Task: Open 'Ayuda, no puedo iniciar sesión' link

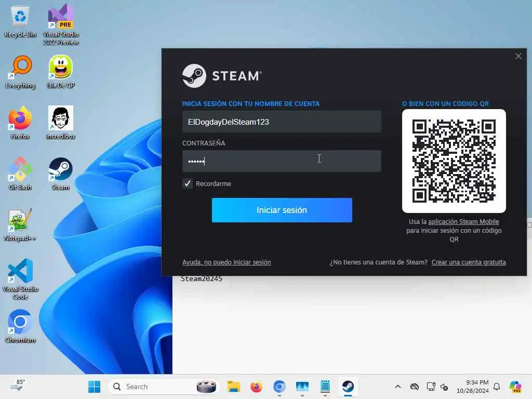Action: (x=227, y=262)
